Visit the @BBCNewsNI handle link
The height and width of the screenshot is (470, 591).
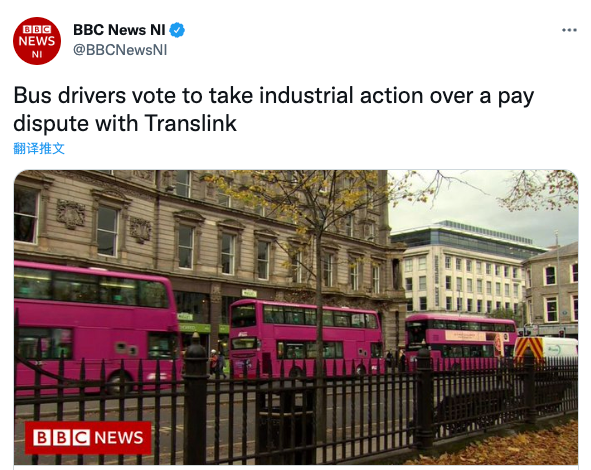120,50
